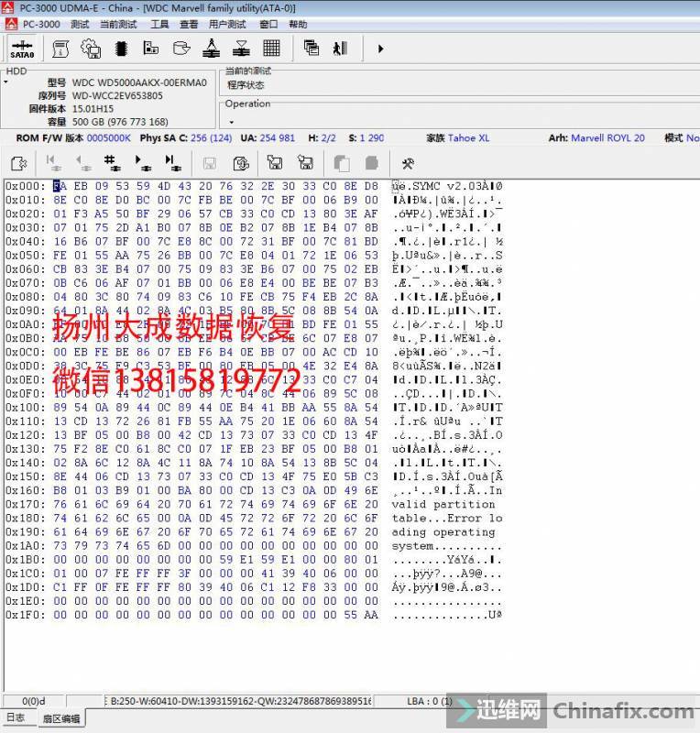Open the wrench and hammer tools icon
The image size is (700, 733).
tap(408, 164)
